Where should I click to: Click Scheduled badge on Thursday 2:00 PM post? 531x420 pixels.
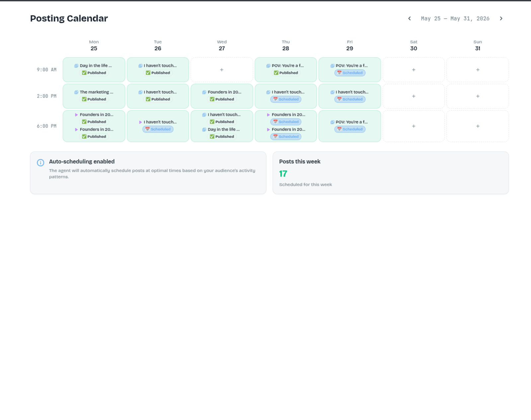pos(286,99)
